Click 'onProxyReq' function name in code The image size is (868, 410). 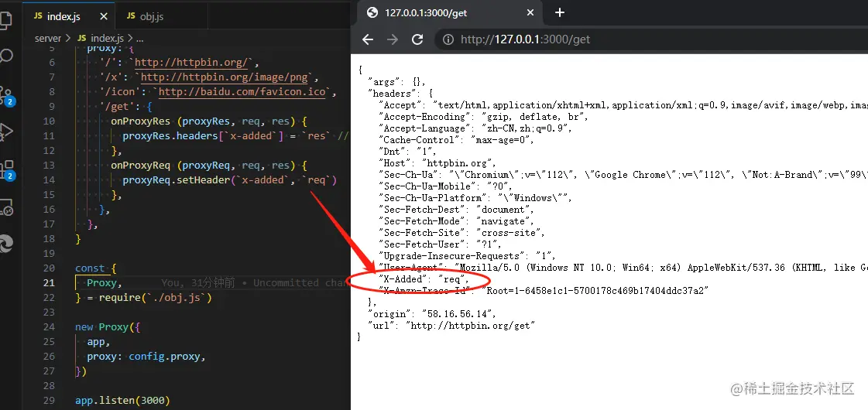(x=141, y=165)
